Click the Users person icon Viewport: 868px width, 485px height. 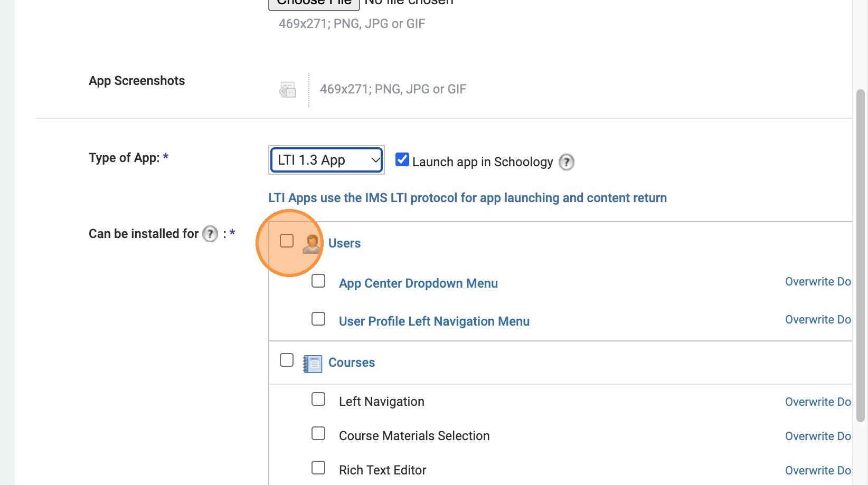312,243
